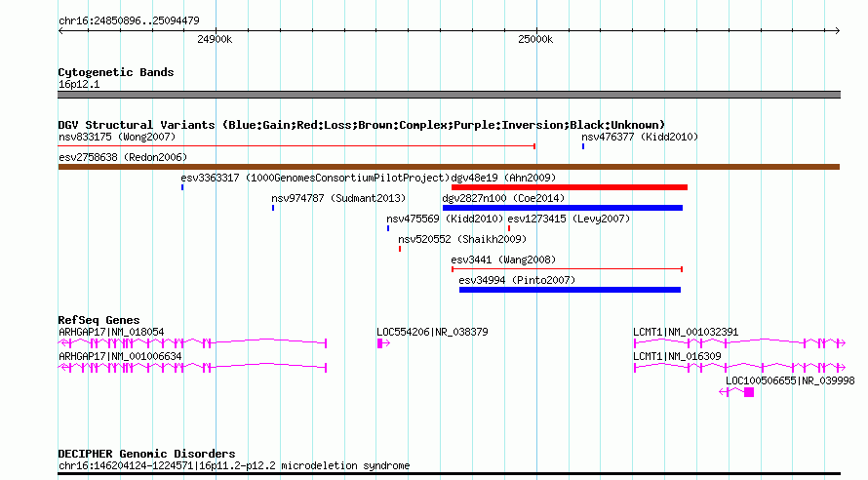Click the magenta LOC554206 gene arrow glyph
The width and height of the screenshot is (868, 480).
(x=383, y=343)
